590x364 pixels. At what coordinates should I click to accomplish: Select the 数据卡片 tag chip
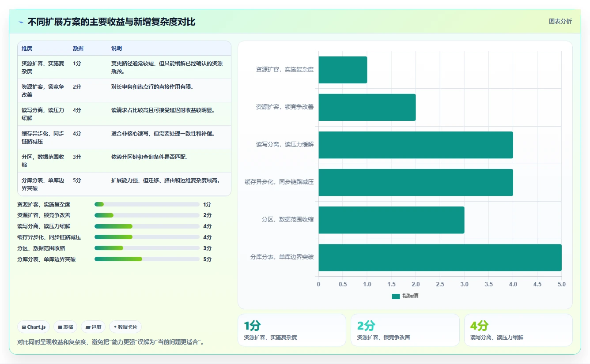click(125, 327)
